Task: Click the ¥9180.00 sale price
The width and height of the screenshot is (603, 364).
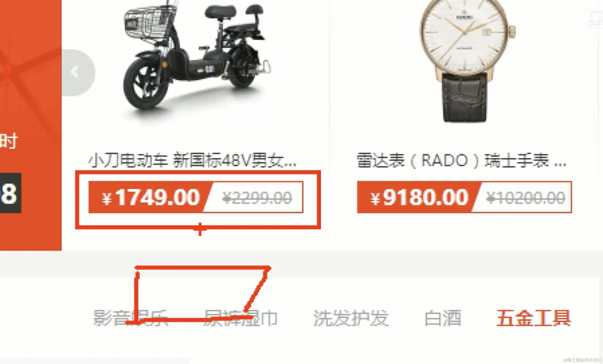Action: tap(420, 197)
